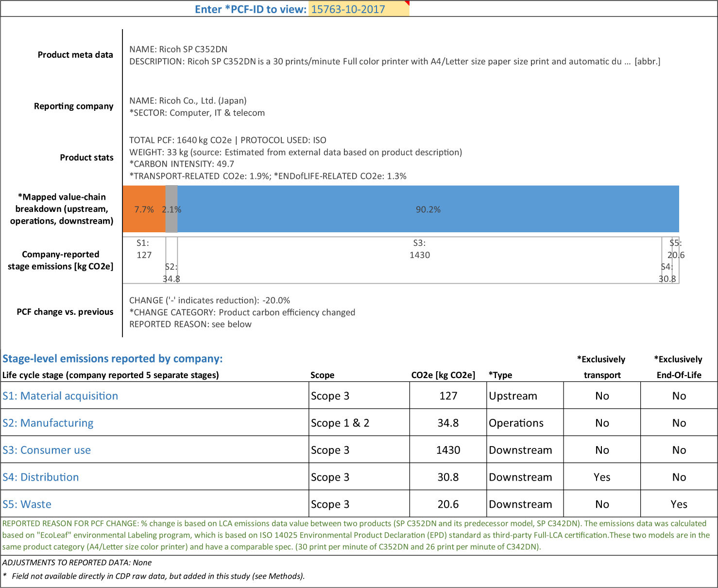
Task: Click the 'S3: 1430' stage emissions label
Action: tap(420, 249)
